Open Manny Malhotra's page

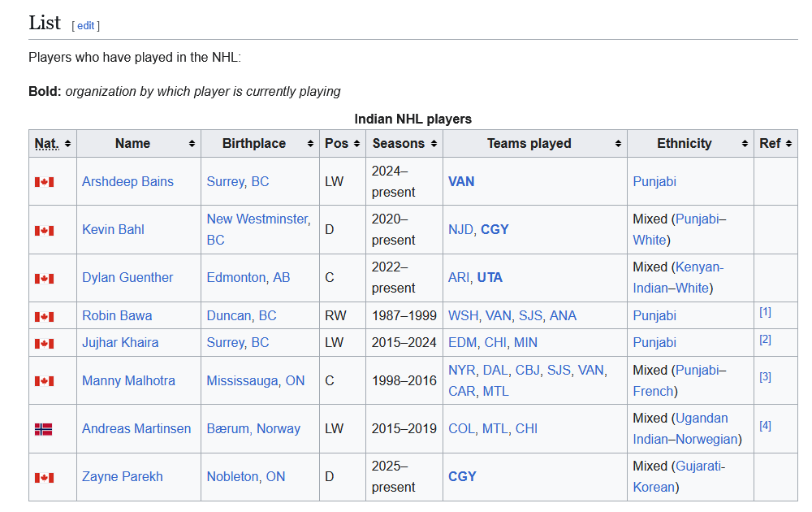pyautogui.click(x=128, y=381)
